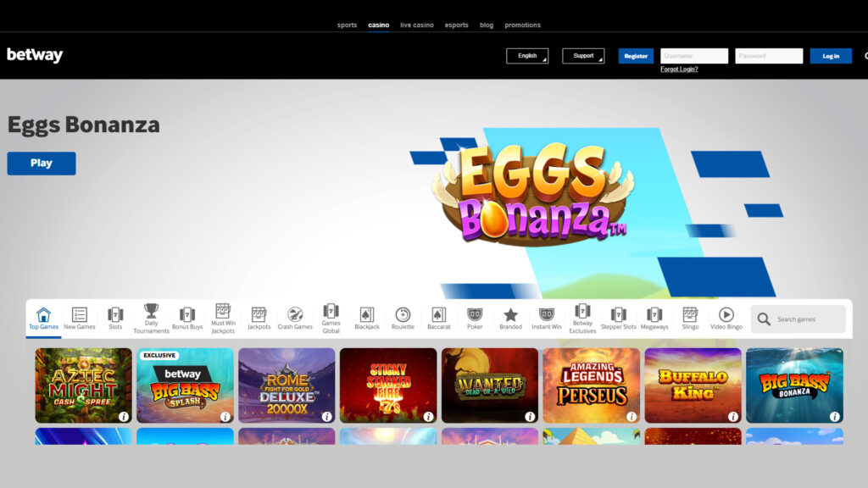This screenshot has height=488, width=868.
Task: Go to the promotions section
Action: point(522,25)
